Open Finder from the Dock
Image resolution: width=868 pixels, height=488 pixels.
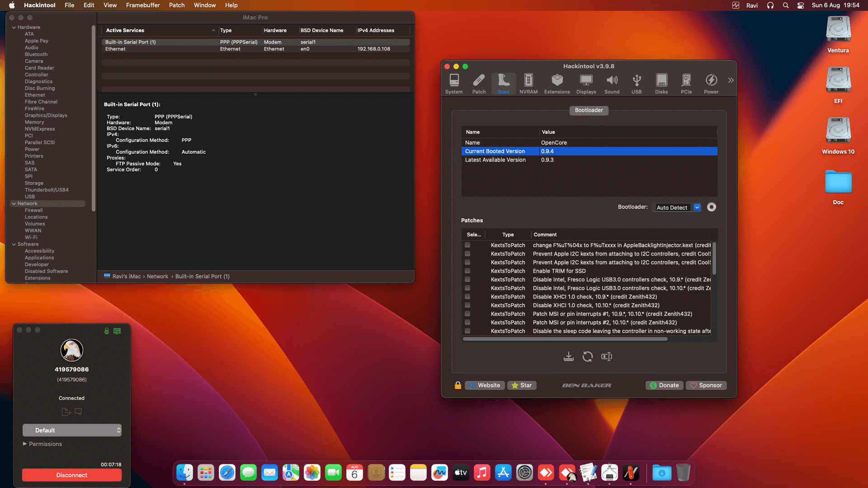pyautogui.click(x=184, y=473)
